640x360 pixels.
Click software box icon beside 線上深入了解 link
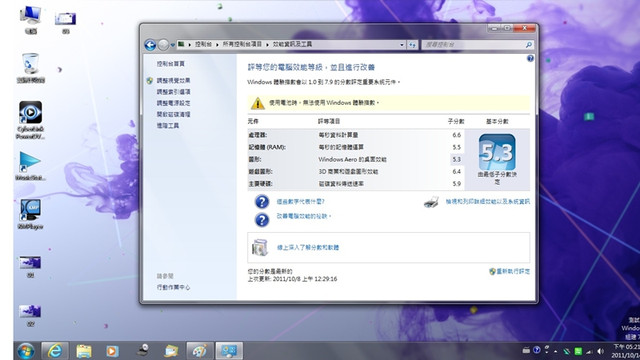(x=260, y=247)
